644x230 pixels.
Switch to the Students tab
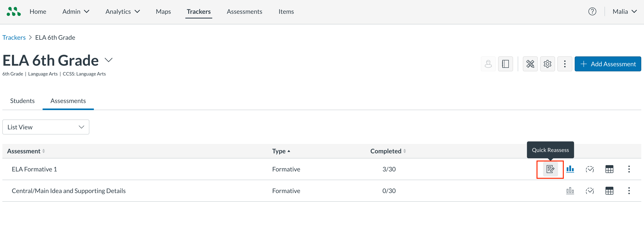22,101
